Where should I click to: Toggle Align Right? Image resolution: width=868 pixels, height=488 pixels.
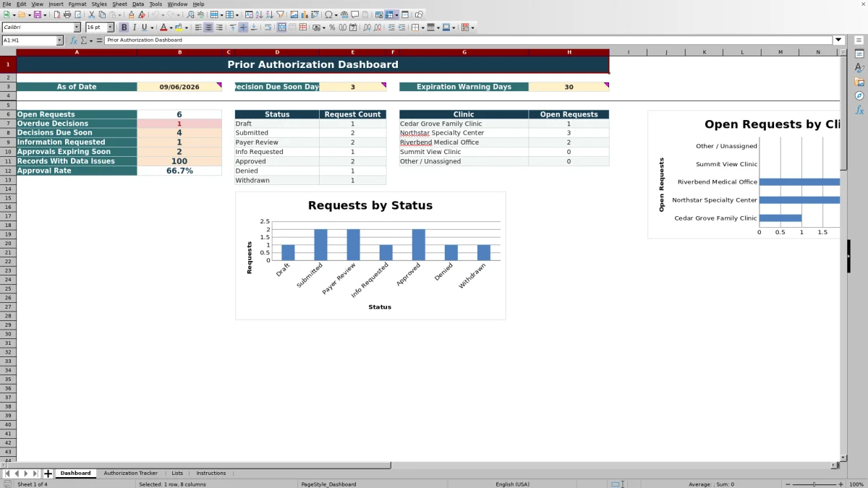tap(219, 27)
